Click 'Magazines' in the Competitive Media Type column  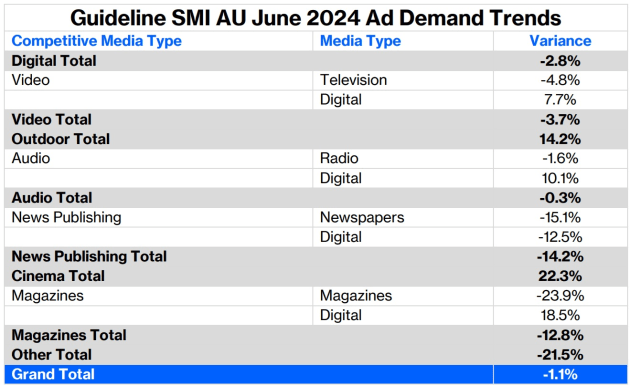click(47, 296)
